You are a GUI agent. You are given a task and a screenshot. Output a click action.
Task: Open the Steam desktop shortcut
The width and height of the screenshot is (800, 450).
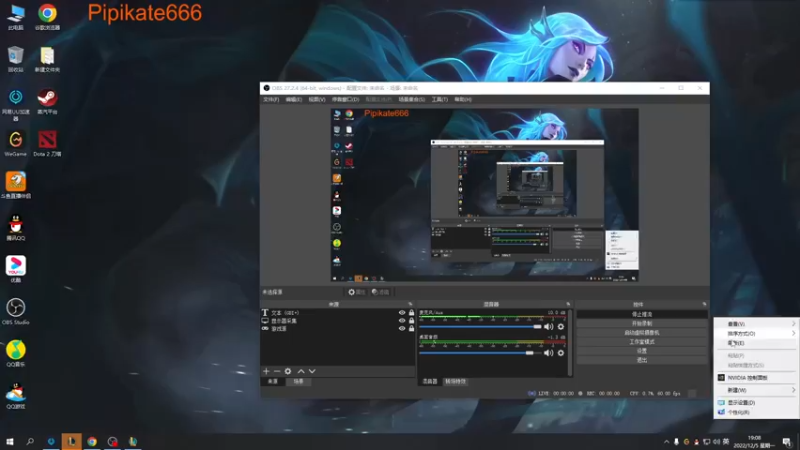click(47, 101)
